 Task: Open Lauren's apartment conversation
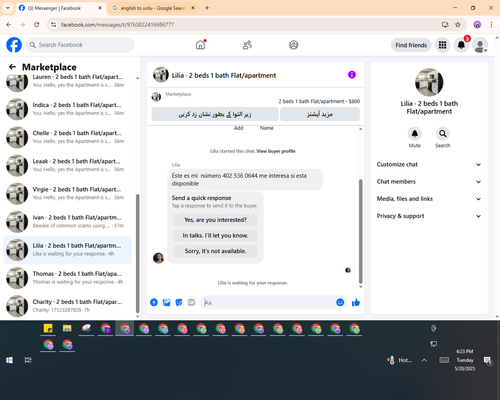tap(67, 81)
